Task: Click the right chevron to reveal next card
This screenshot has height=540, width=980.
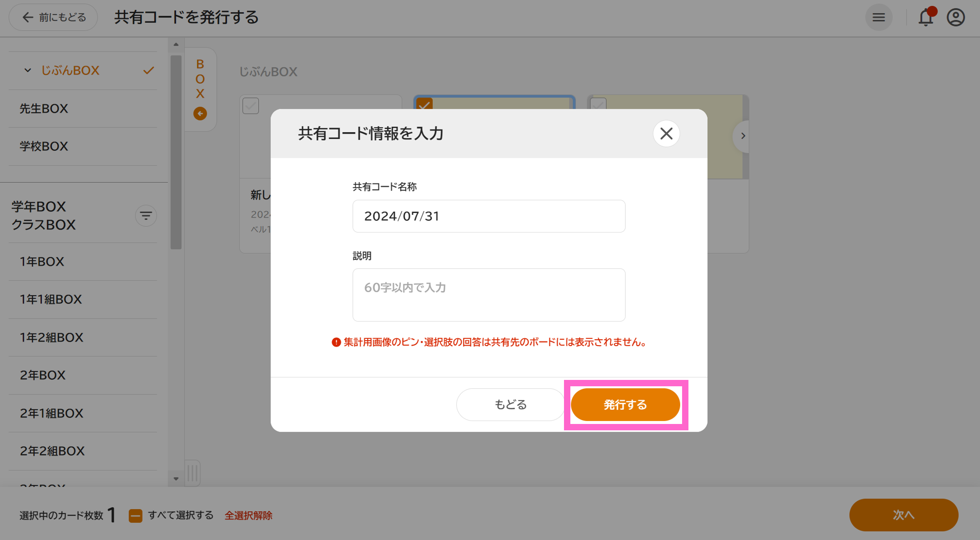Action: pyautogui.click(x=742, y=136)
